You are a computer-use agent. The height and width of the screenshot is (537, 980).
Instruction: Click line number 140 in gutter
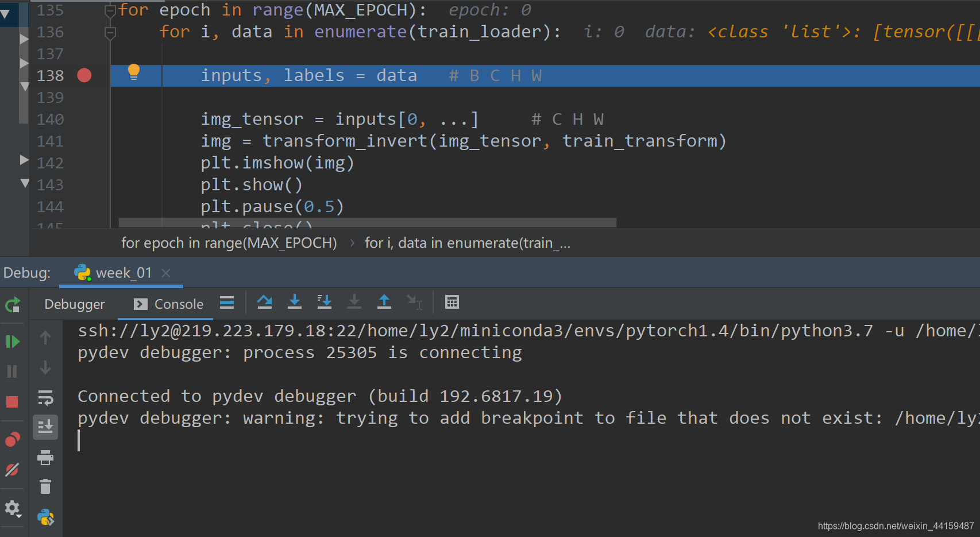click(51, 120)
